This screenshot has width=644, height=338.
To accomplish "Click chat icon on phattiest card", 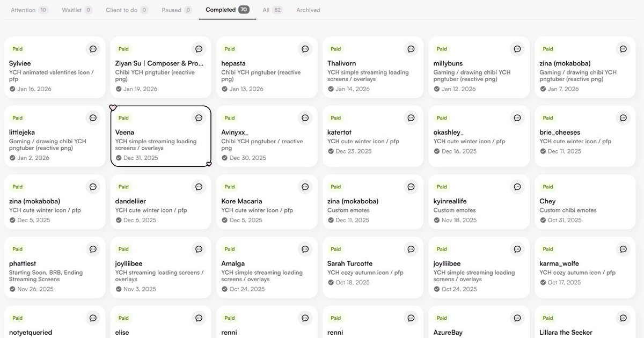I will tap(93, 249).
